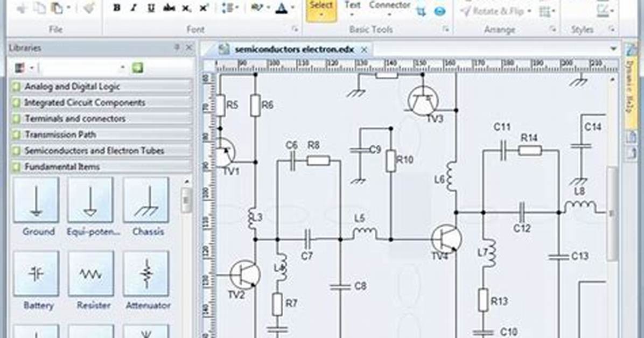This screenshot has height=338, width=644.
Task: Click inside the library search input field
Action: point(79,68)
